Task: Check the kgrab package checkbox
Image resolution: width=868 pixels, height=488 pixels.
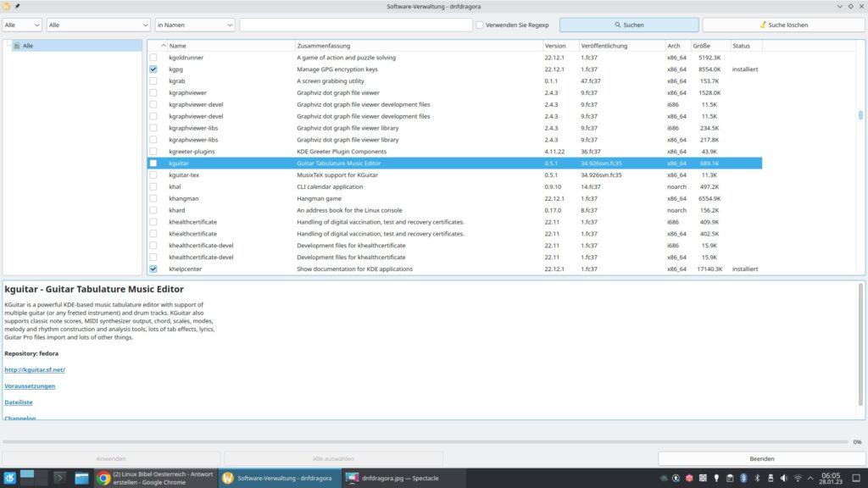Action: [x=153, y=80]
